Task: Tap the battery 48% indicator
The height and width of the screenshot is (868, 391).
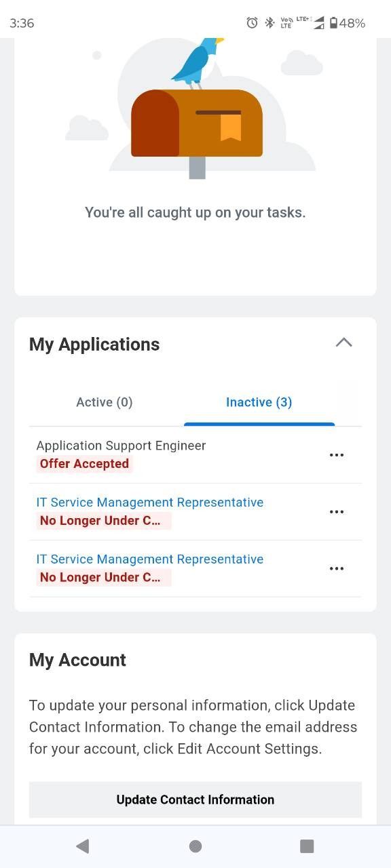Action: point(347,23)
